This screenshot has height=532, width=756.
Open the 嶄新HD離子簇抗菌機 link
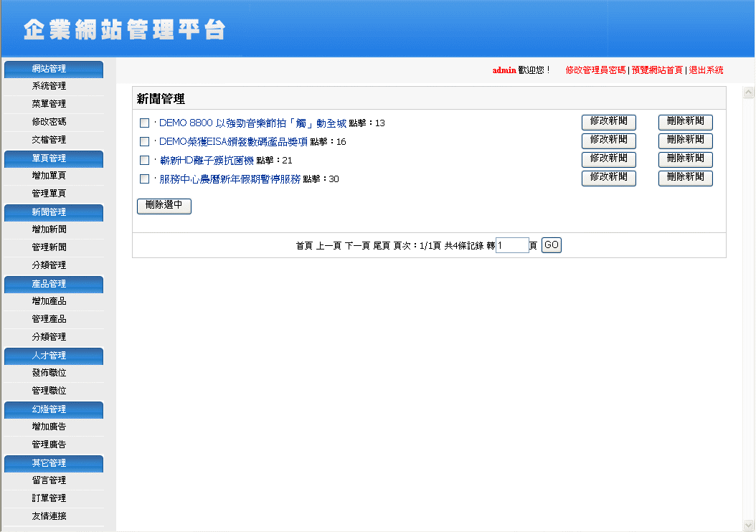[207, 160]
